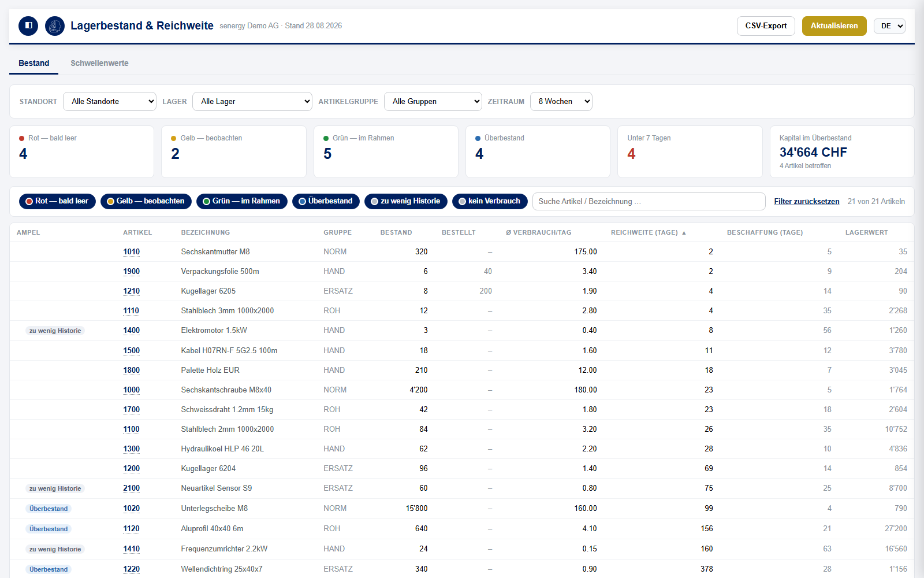Viewport: 924px width, 578px height.
Task: Open article 1020 link
Action: (132, 509)
